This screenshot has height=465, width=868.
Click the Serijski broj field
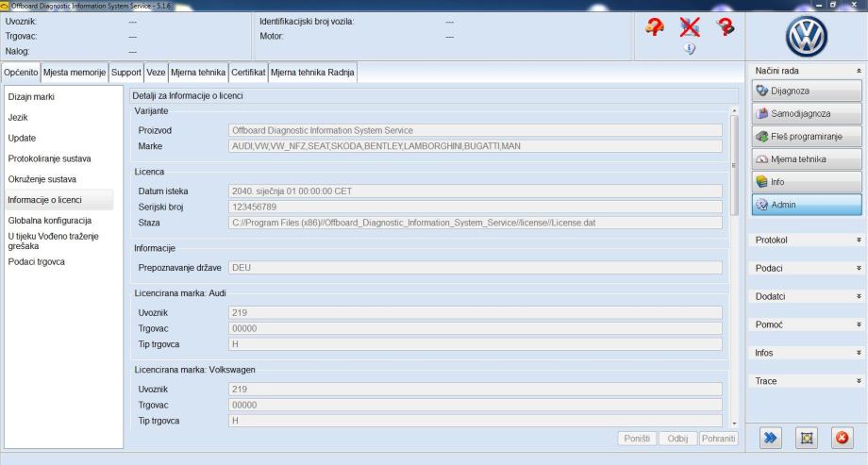(476, 207)
